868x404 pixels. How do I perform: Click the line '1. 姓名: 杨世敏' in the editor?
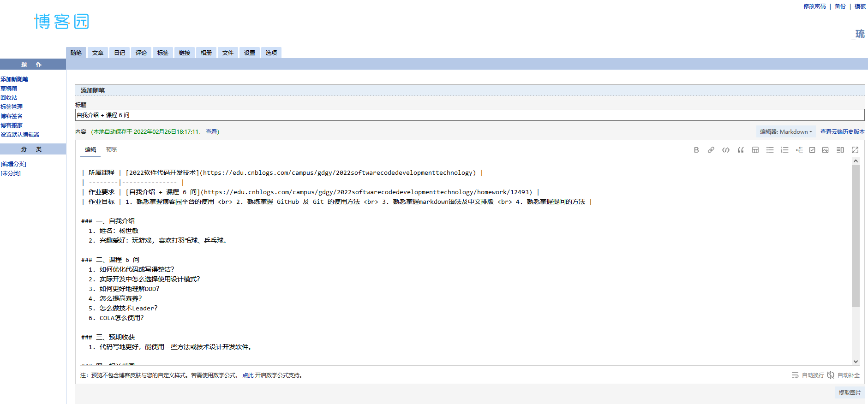(114, 231)
